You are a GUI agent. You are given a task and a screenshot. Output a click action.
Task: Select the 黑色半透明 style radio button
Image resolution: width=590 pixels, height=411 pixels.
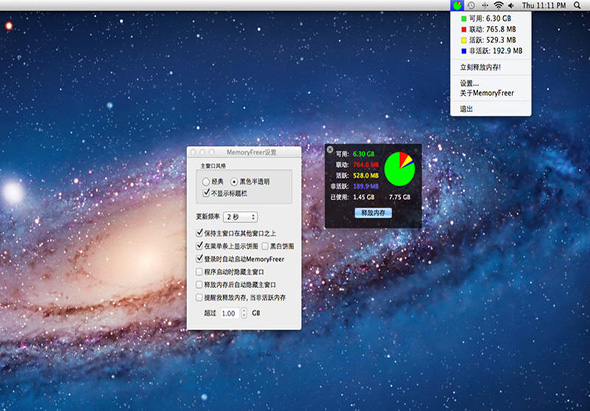coord(234,182)
